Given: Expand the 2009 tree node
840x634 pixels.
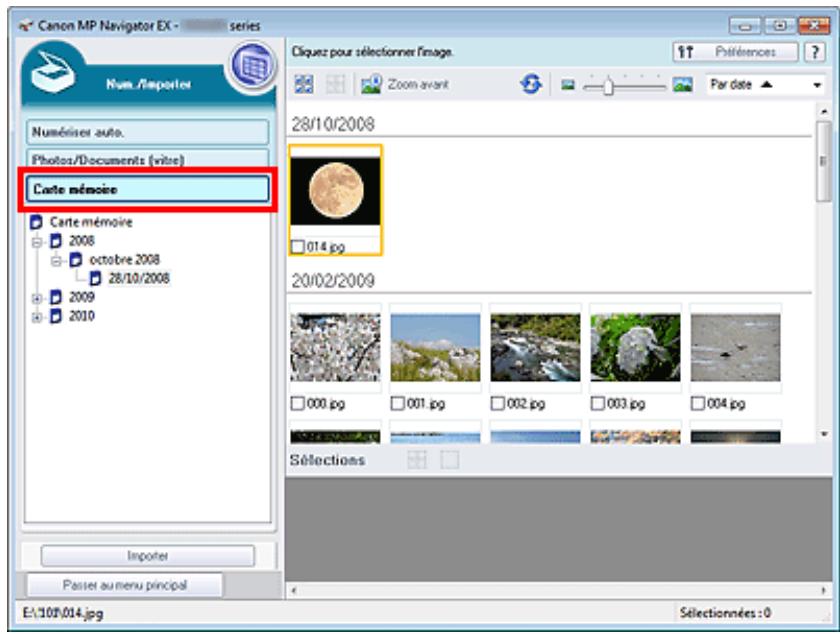Looking at the screenshot, I should 36,299.
